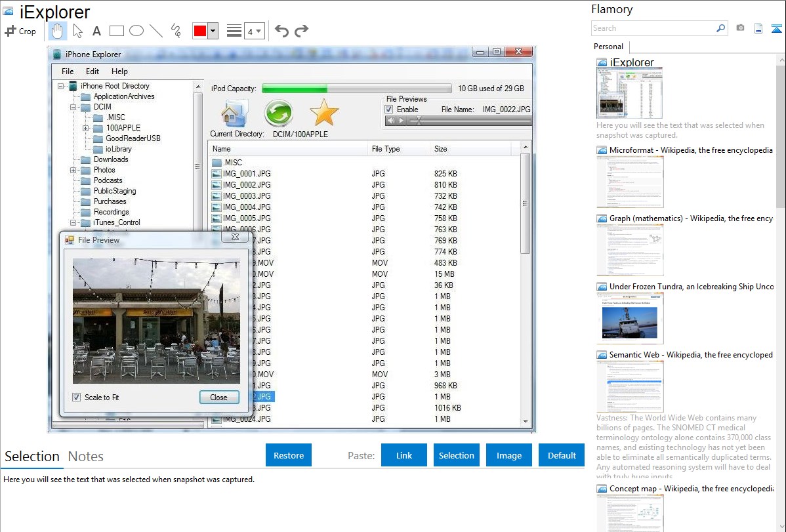Screen dimensions: 786x532
Task: Click the undo arrow
Action: point(281,31)
